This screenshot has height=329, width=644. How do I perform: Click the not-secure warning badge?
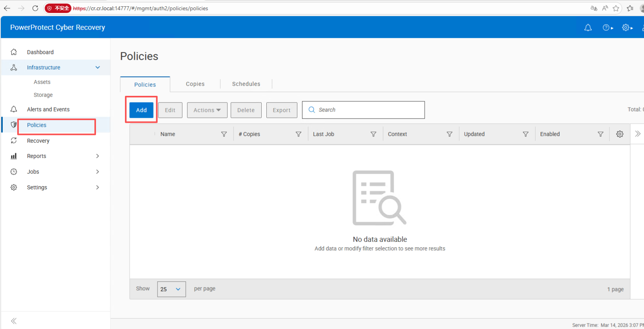click(58, 8)
